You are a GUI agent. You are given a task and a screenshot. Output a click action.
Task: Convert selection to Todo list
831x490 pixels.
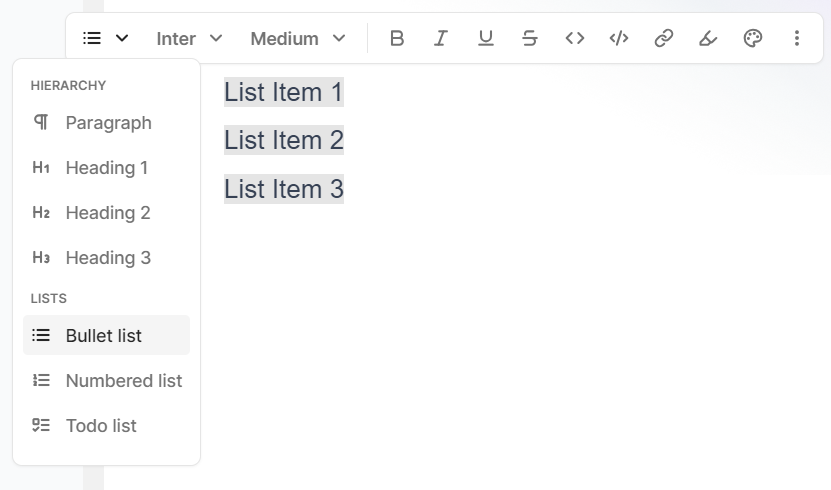pyautogui.click(x=100, y=426)
